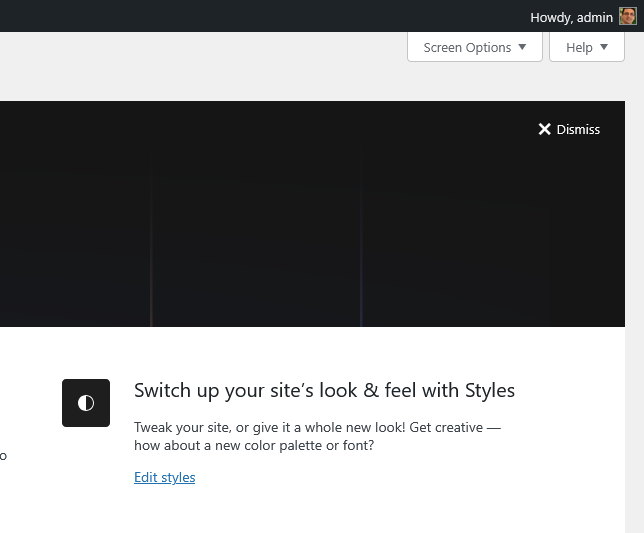Screen dimensions: 644x533
Task: Expand the Help tab
Action: (586, 47)
